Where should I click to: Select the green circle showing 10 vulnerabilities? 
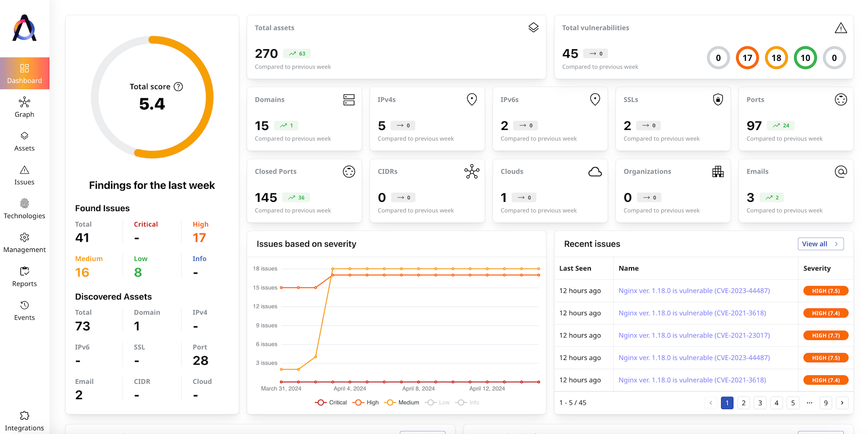point(805,58)
